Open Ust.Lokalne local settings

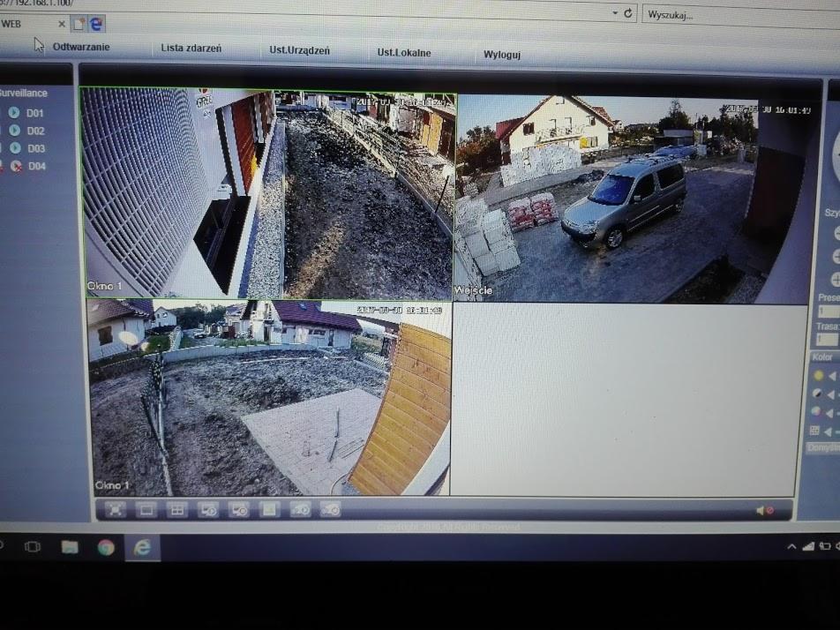pyautogui.click(x=404, y=53)
